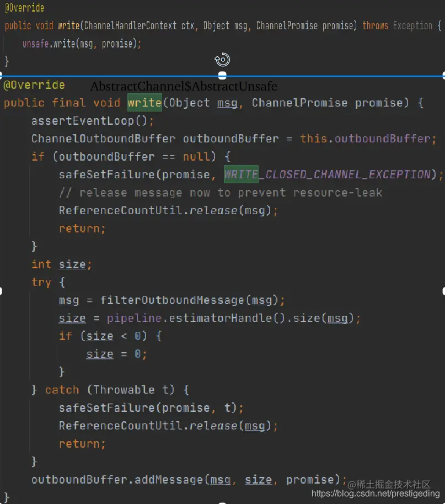Click the "unsafe.write(msg, promise);" line
This screenshot has height=504, width=445.
click(x=82, y=44)
